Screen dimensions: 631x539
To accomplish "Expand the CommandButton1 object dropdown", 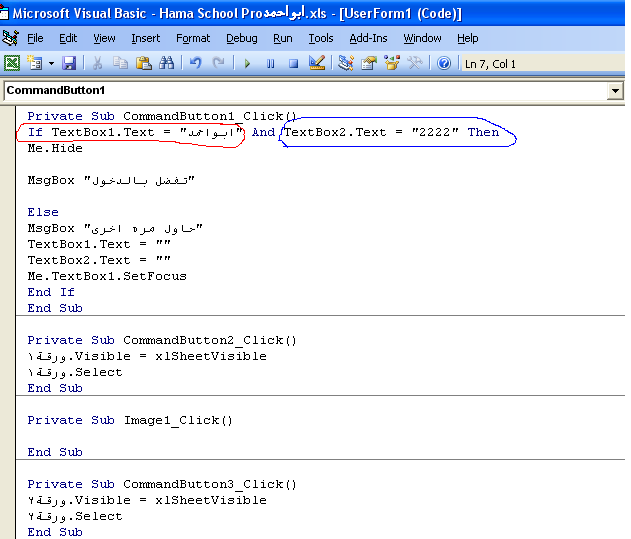I will pos(615,91).
